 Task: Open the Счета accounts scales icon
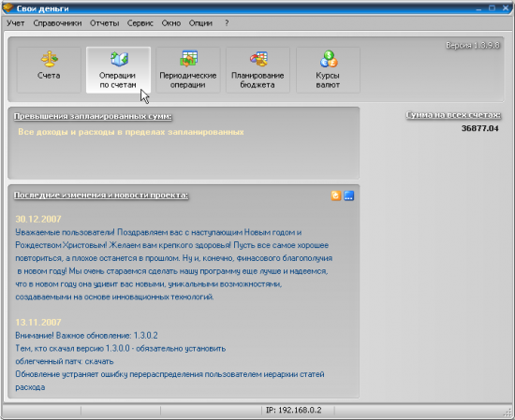point(49,59)
